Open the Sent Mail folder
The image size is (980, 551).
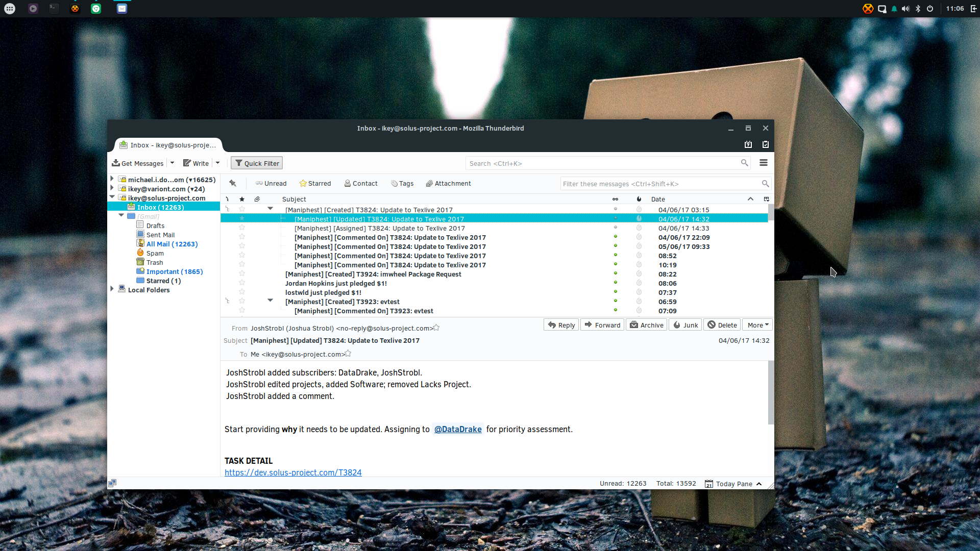(160, 235)
